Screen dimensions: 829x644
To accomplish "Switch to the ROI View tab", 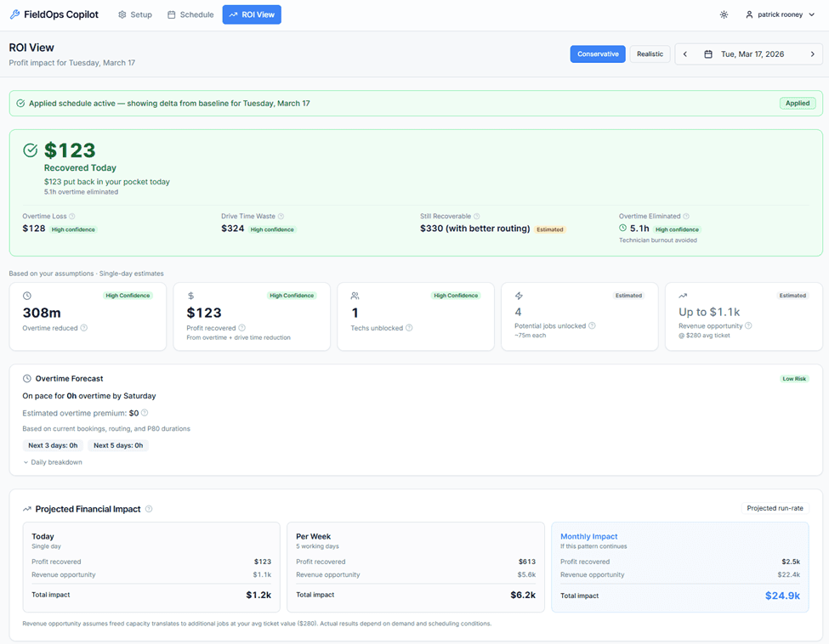I will tap(252, 14).
